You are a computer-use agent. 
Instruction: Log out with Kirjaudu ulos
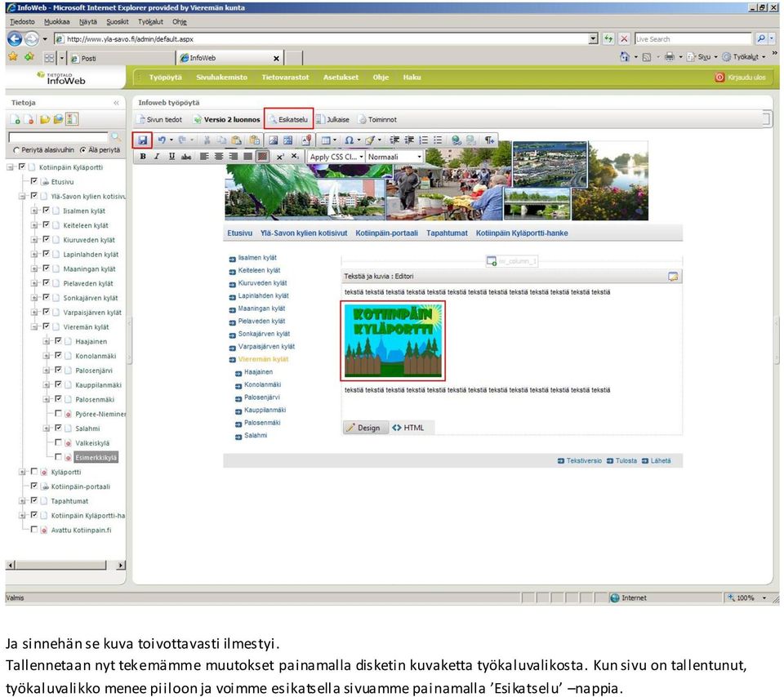click(x=741, y=78)
